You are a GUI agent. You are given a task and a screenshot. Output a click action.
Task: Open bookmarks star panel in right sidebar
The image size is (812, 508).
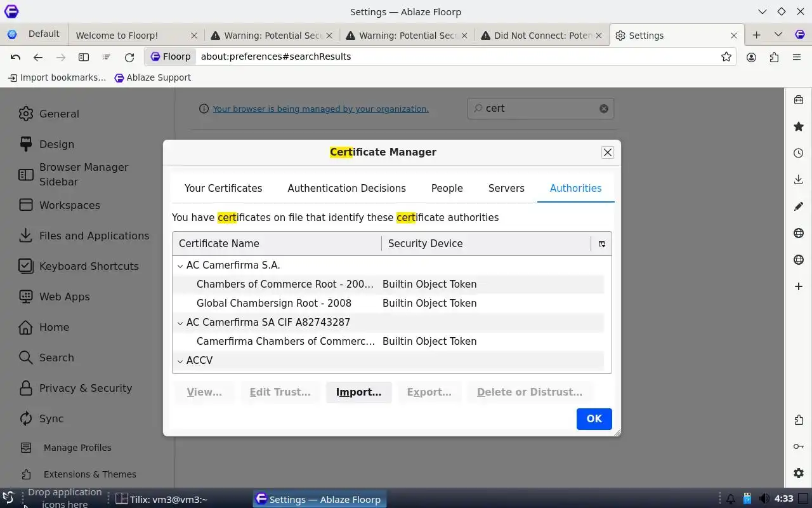[799, 126]
